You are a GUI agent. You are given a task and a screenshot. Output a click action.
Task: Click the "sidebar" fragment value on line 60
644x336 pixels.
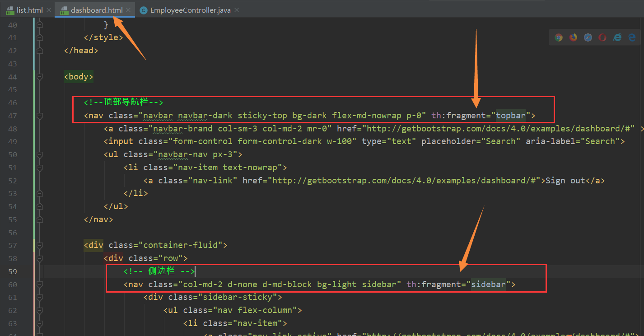tap(488, 285)
